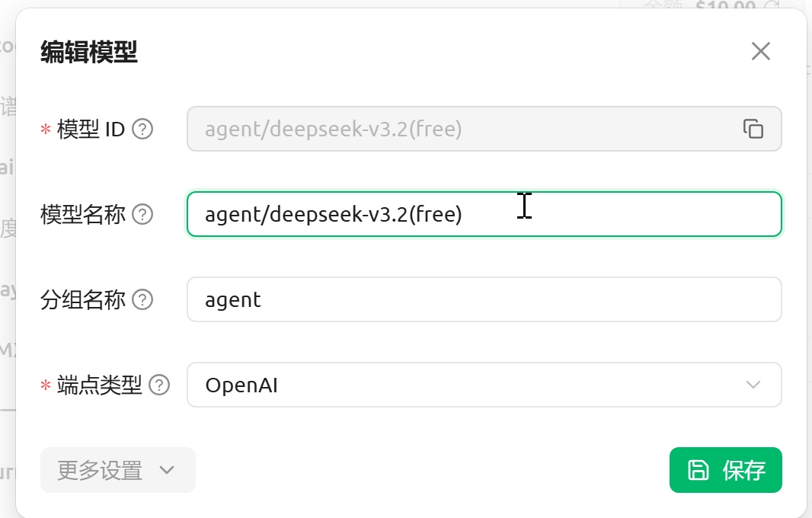Click the question mark next to 分组名称

pyautogui.click(x=142, y=300)
